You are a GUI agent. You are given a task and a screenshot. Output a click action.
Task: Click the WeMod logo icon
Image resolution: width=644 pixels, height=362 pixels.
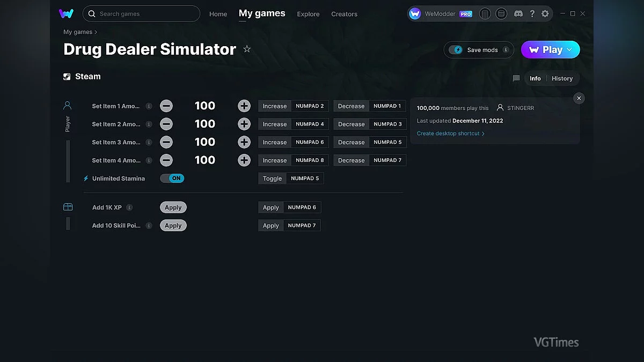pyautogui.click(x=66, y=13)
